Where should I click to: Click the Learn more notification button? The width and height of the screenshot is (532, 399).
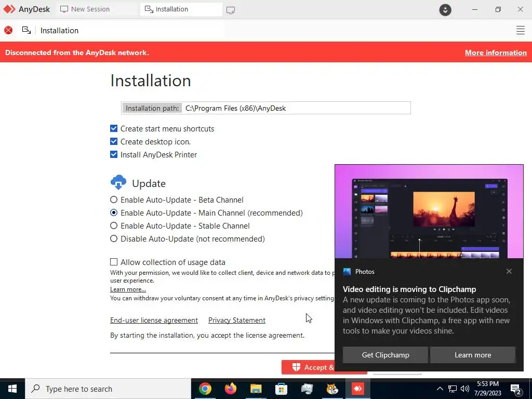473,355
